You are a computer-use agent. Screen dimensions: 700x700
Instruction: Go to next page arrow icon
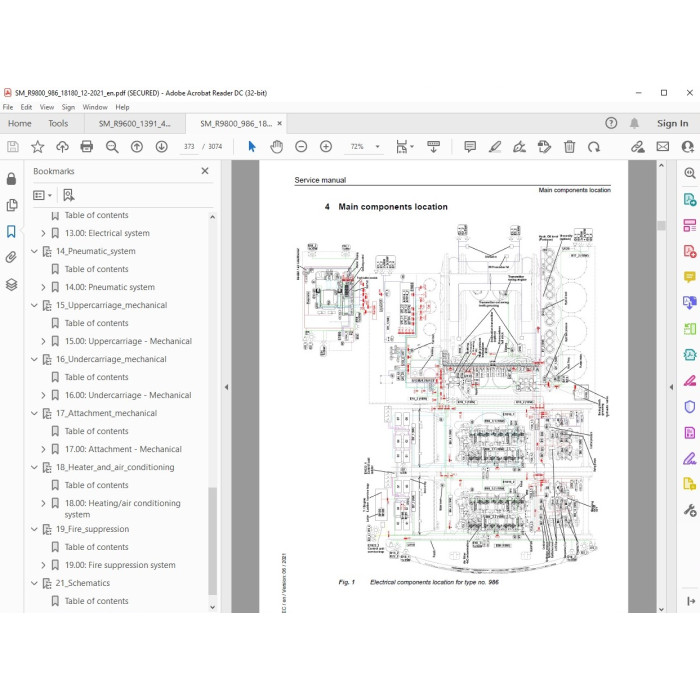[x=162, y=146]
